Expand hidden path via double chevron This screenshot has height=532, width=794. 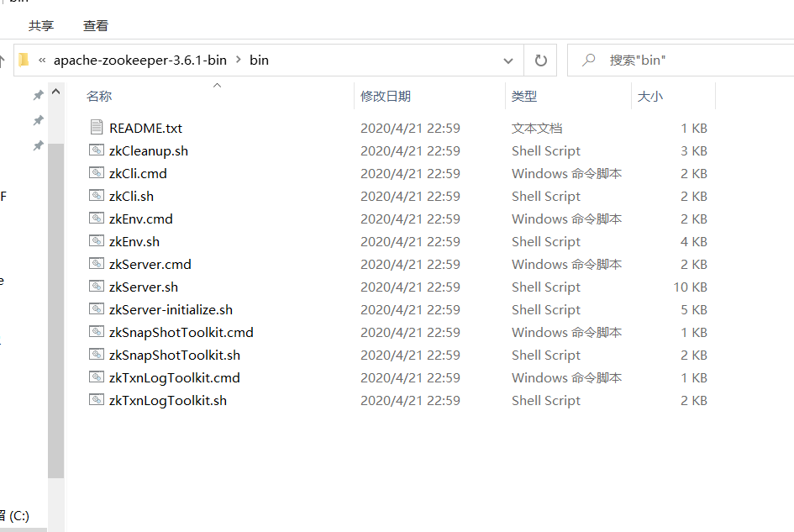[x=42, y=61]
